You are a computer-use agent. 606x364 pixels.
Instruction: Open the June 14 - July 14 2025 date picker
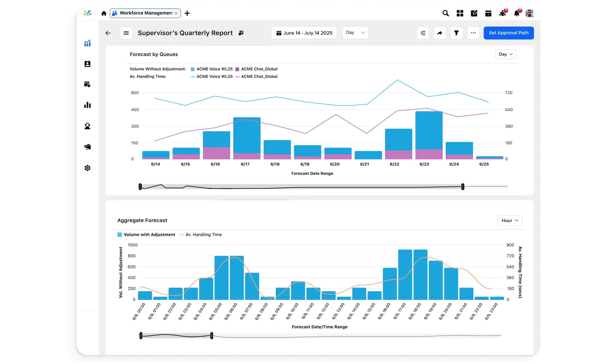coord(304,33)
